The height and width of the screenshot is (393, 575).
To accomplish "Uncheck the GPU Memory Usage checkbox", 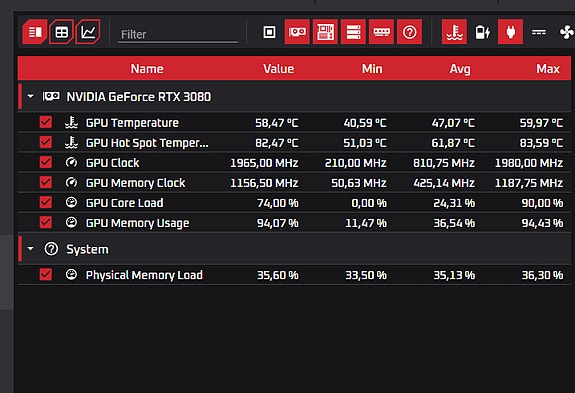I will click(x=46, y=222).
